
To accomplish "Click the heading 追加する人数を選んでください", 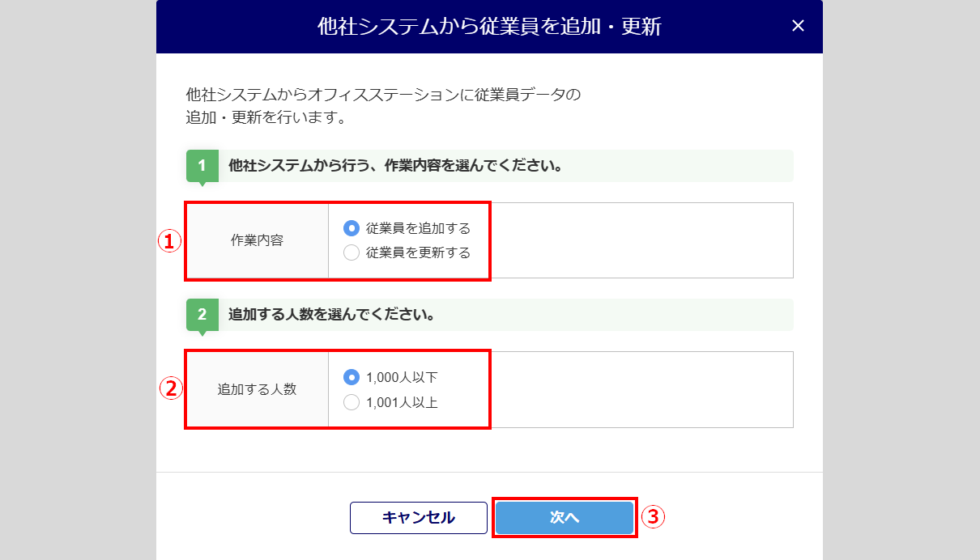I will coord(332,314).
